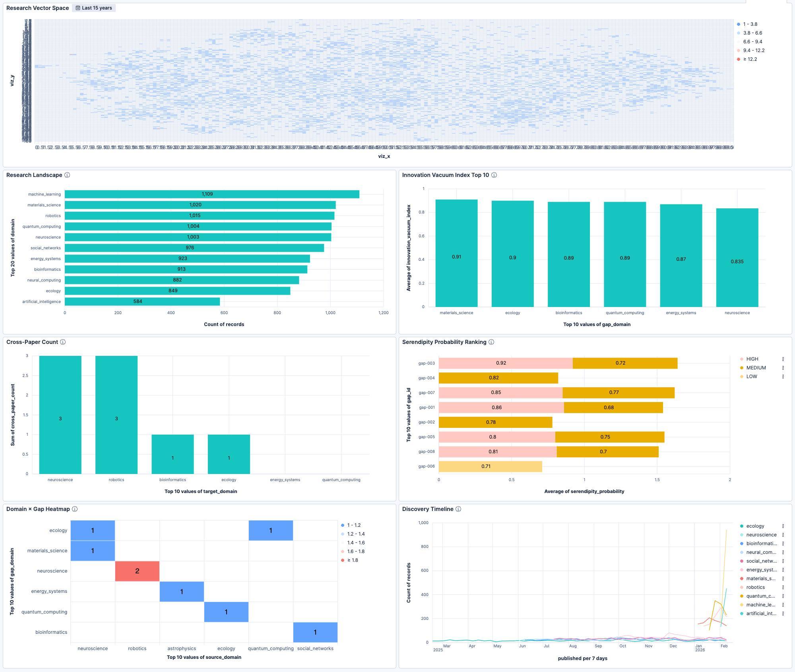Image resolution: width=795 pixels, height=672 pixels.
Task: Click info icon next to Discovery Timeline title
Action: 458,509
